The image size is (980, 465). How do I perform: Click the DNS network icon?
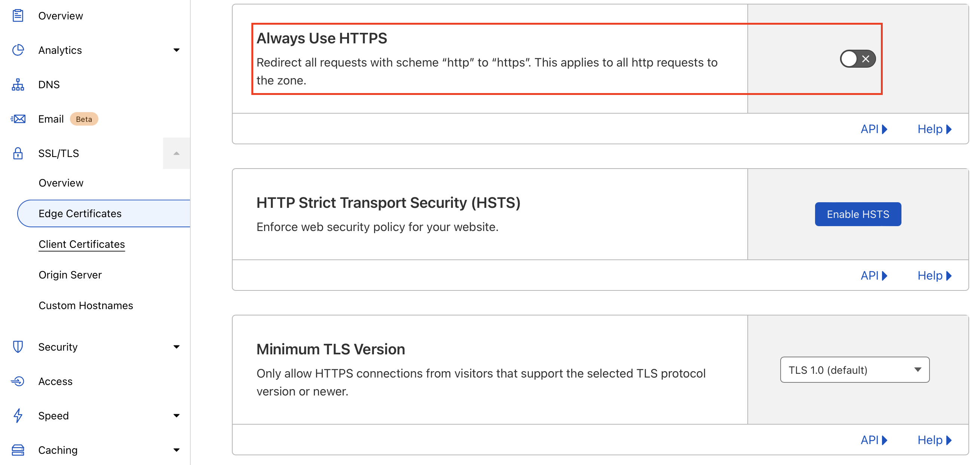pyautogui.click(x=18, y=84)
